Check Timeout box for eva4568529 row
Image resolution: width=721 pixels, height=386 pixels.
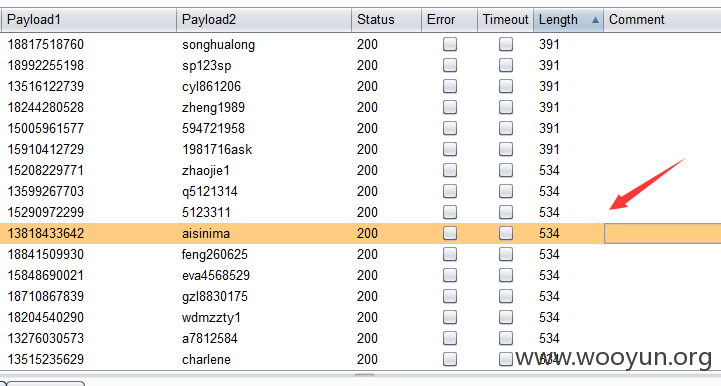506,275
